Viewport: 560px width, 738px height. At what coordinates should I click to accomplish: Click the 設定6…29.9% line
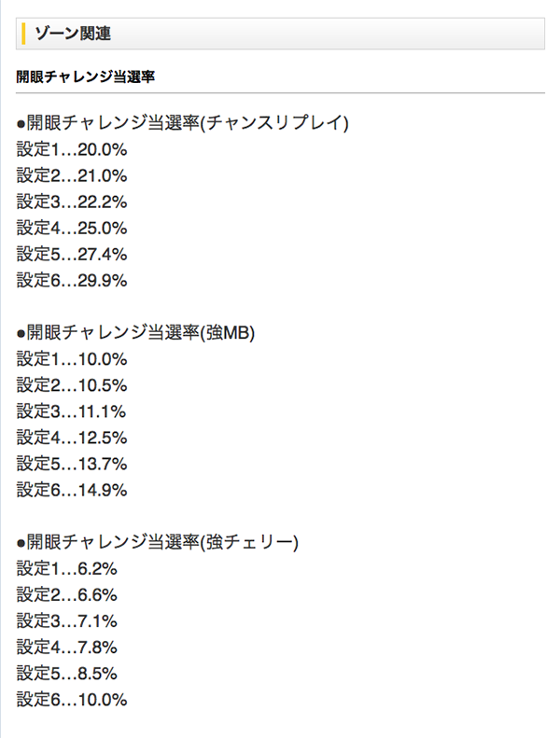click(72, 280)
